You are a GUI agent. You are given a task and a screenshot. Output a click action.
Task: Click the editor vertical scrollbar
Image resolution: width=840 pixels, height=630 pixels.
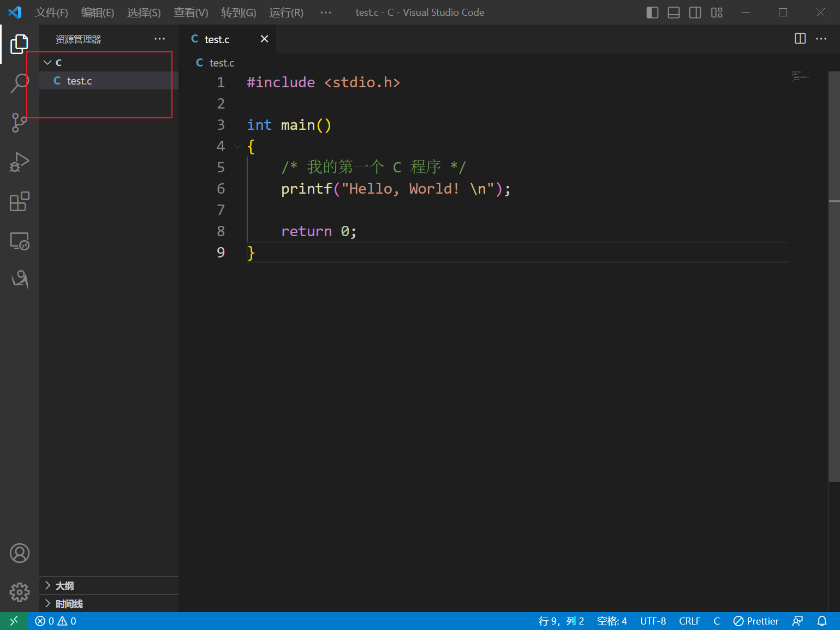point(834,276)
